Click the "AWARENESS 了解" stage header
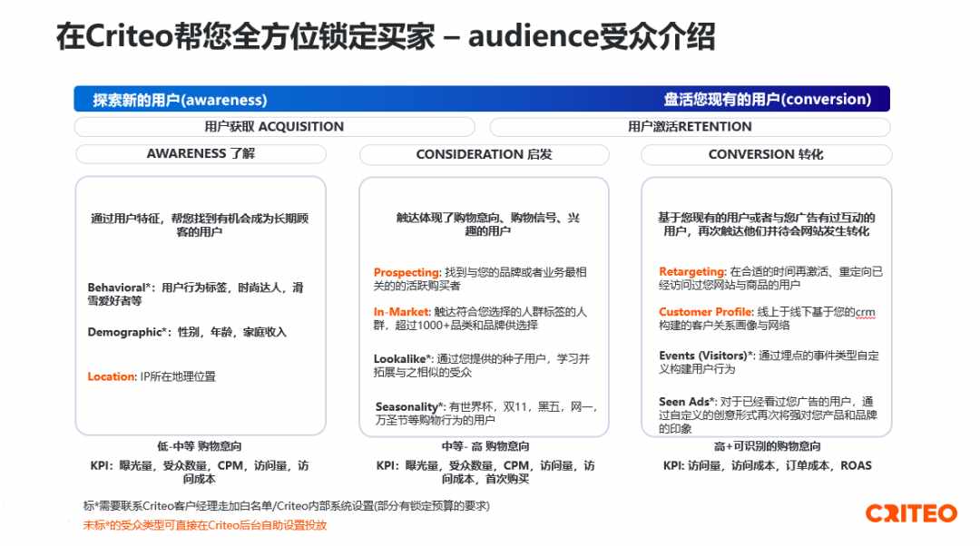980x546 pixels. click(201, 153)
